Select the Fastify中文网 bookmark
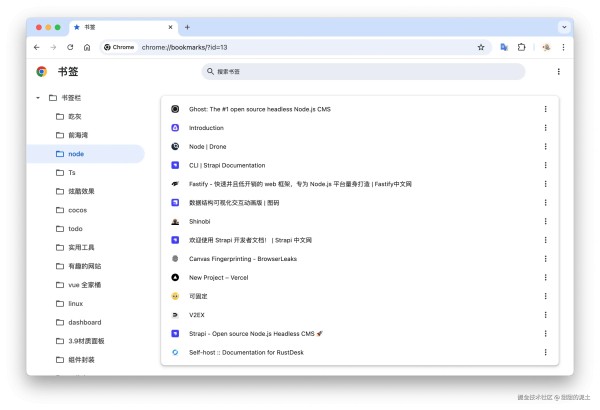 pos(360,184)
